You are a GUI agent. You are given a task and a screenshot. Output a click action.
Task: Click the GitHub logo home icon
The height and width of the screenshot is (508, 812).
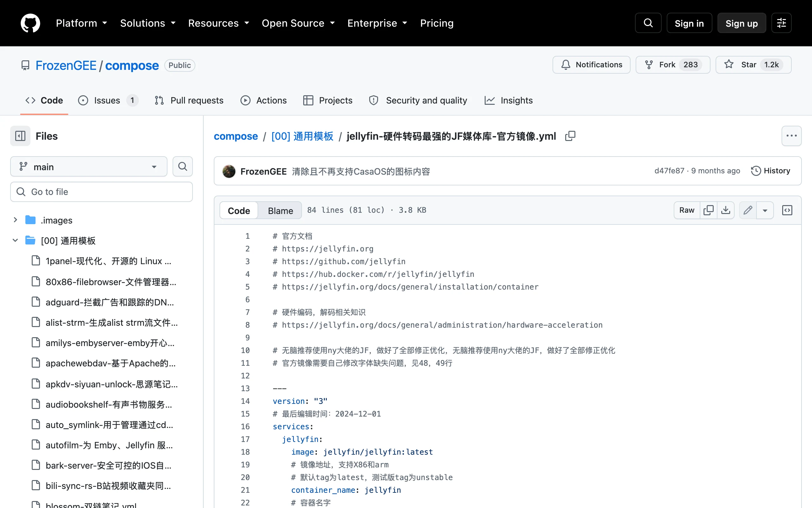pyautogui.click(x=30, y=23)
